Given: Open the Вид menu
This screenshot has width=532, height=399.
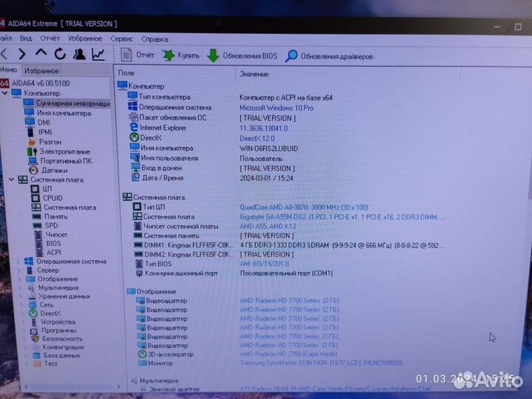Looking at the screenshot, I should 25,38.
